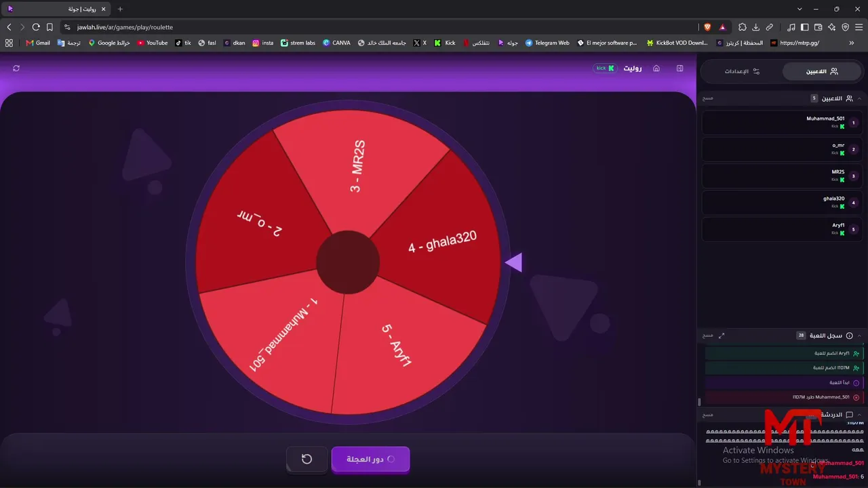Click the info icon beside سجل اللعبة
This screenshot has height=488, width=868.
[849, 335]
